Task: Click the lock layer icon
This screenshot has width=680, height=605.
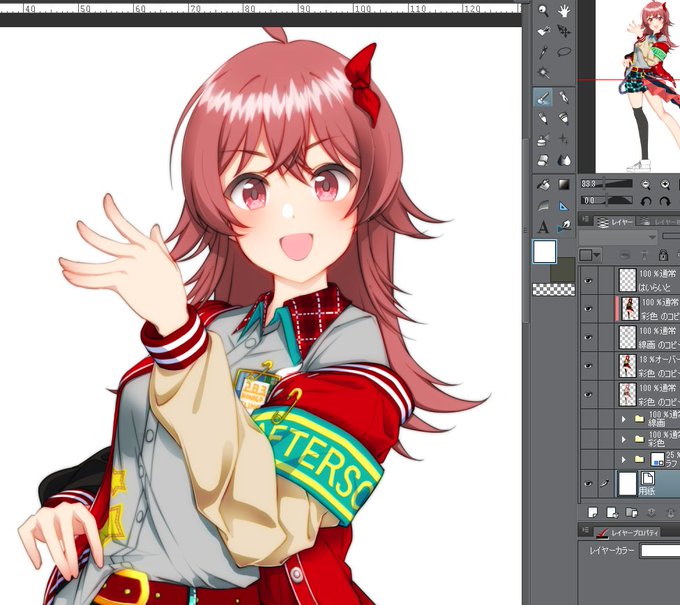Action: 663,255
